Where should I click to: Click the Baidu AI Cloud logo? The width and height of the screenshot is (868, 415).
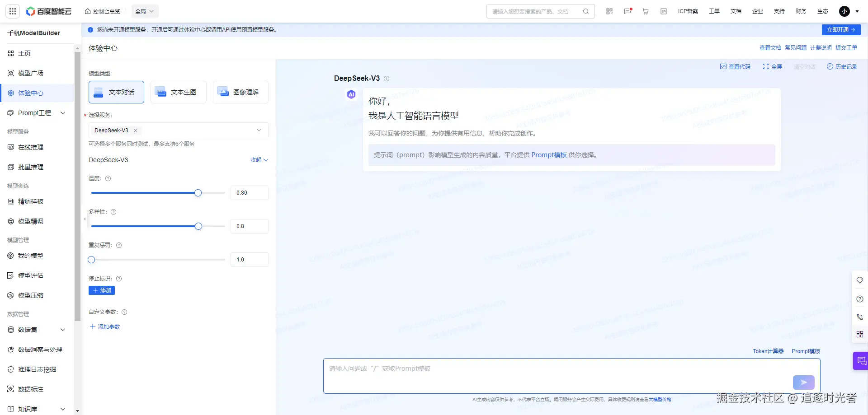[49, 11]
